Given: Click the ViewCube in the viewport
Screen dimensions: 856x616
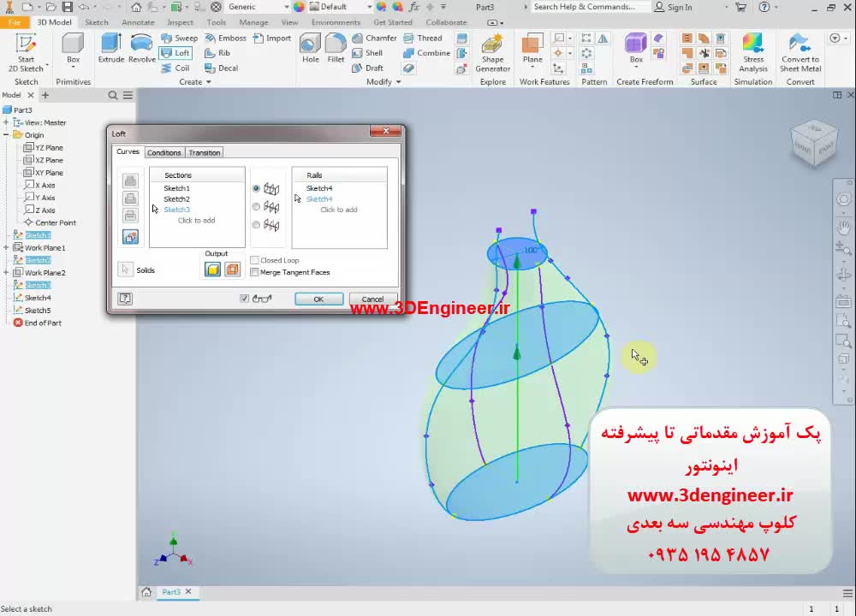Looking at the screenshot, I should [x=813, y=143].
